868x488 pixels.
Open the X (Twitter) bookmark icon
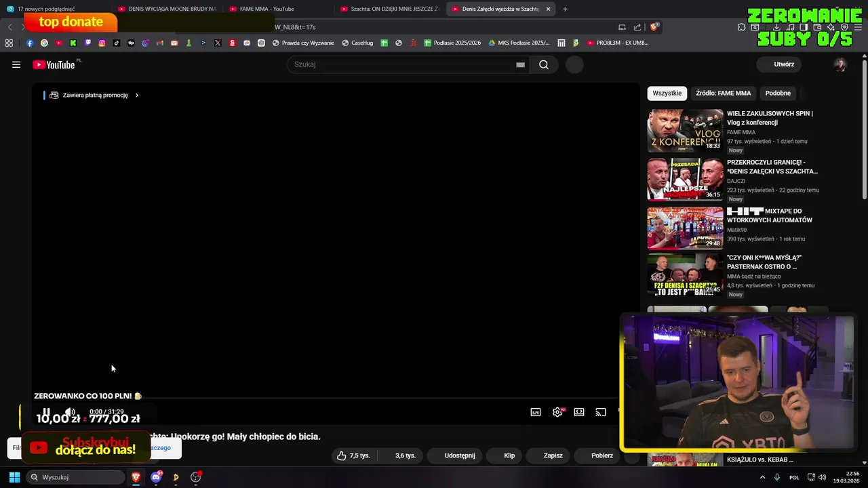(x=218, y=43)
